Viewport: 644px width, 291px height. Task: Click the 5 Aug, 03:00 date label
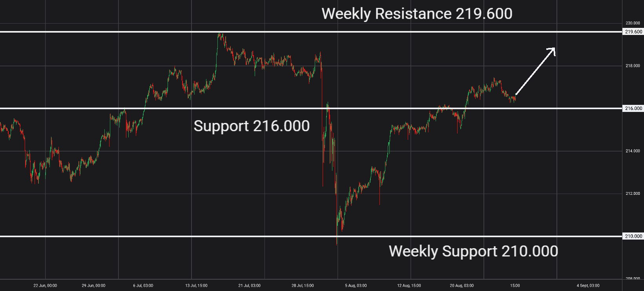pyautogui.click(x=356, y=286)
